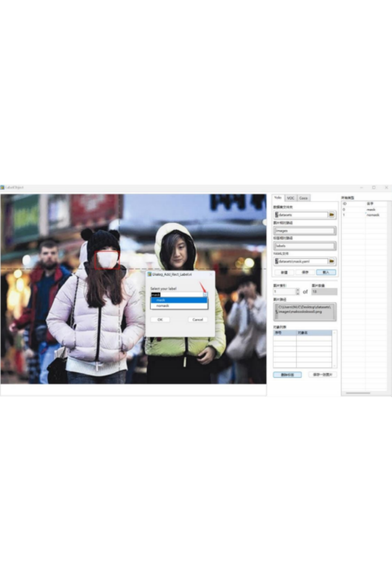
Task: Click the button right of the blue delete button
Action: [322, 375]
